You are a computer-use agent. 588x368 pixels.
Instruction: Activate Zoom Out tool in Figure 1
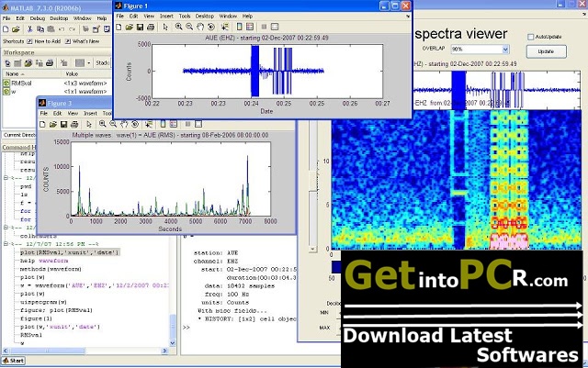tap(189, 27)
